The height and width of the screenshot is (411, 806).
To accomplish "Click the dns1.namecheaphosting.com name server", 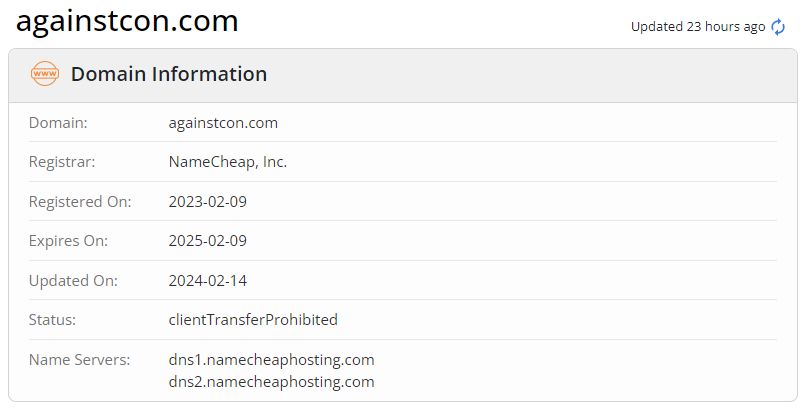I will click(x=271, y=359).
